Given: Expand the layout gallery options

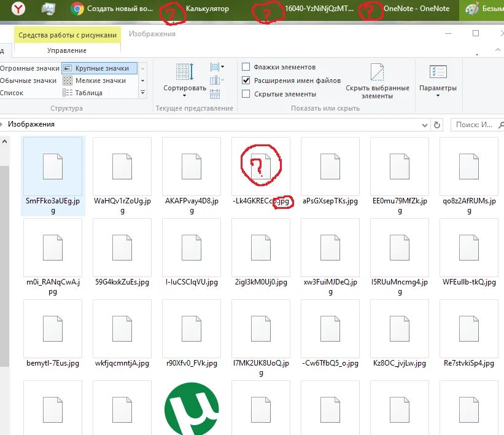Looking at the screenshot, I should coord(142,93).
